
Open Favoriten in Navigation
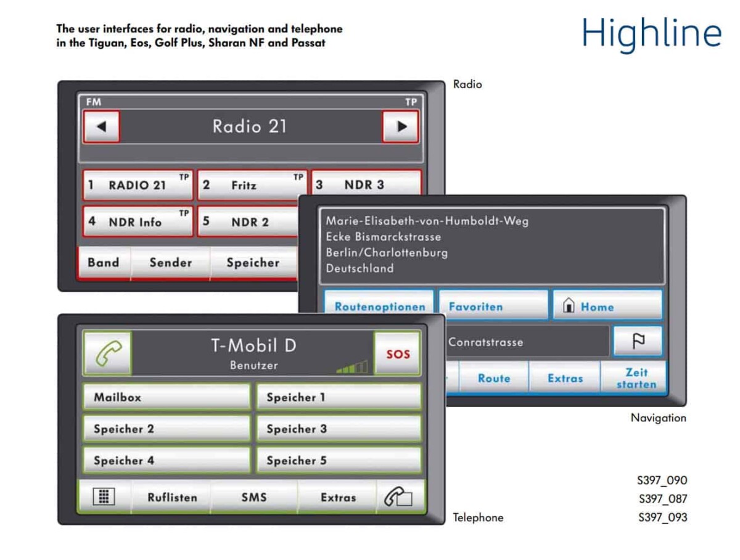[x=493, y=305]
